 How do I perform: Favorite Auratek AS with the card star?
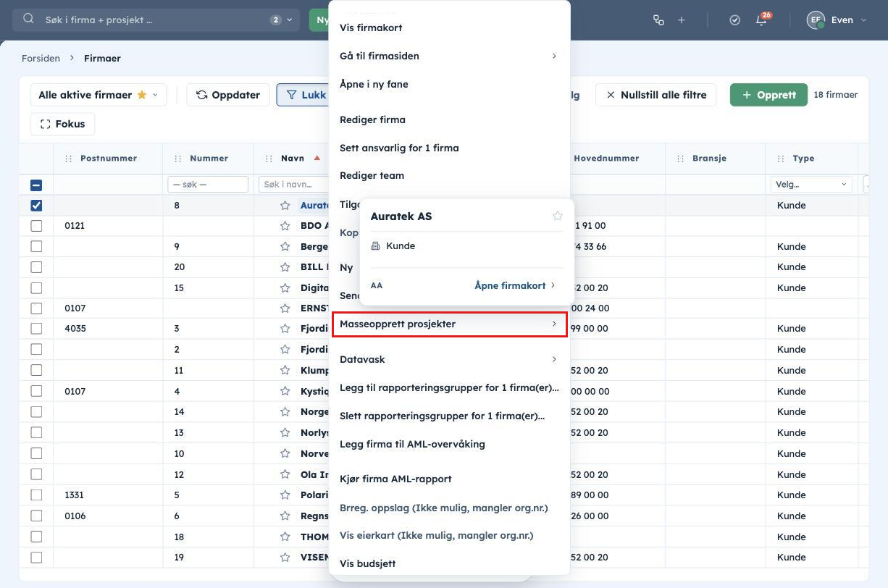point(557,216)
